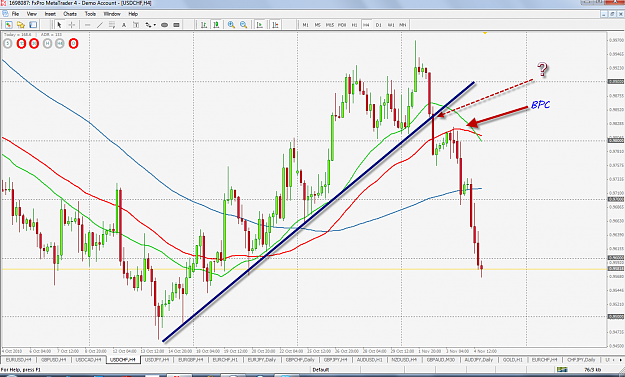This screenshot has height=377, width=625.
Task: Open the Tools menu
Action: (x=90, y=14)
